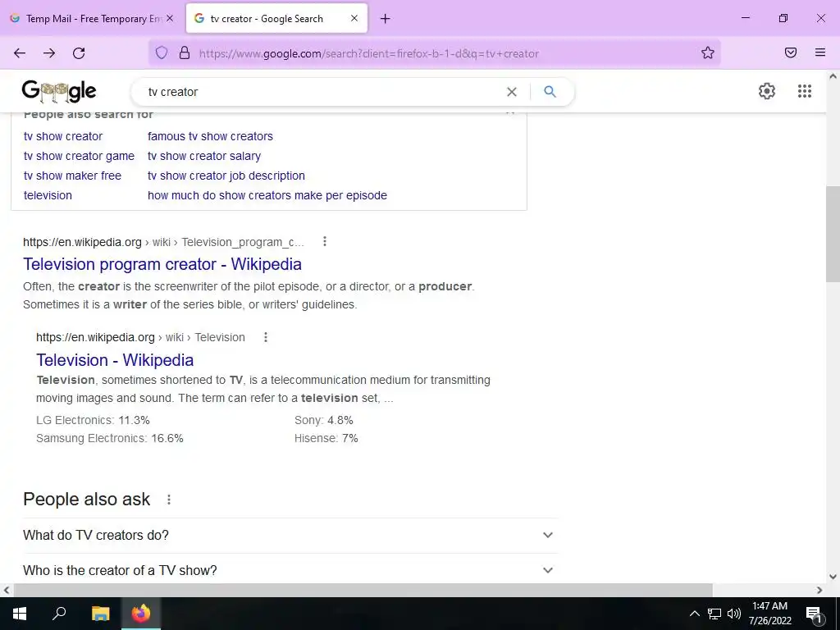
Task: Go forward to the next page
Action: [49, 53]
